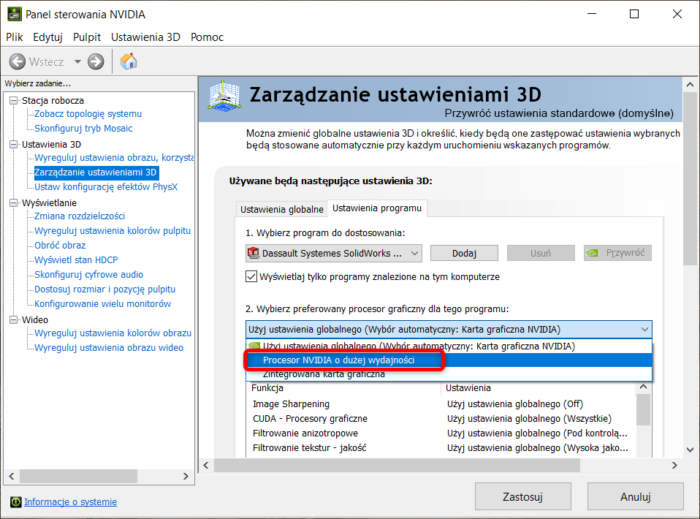The image size is (700, 519).
Task: Switch to Ustawienia programu tab
Action: (377, 208)
